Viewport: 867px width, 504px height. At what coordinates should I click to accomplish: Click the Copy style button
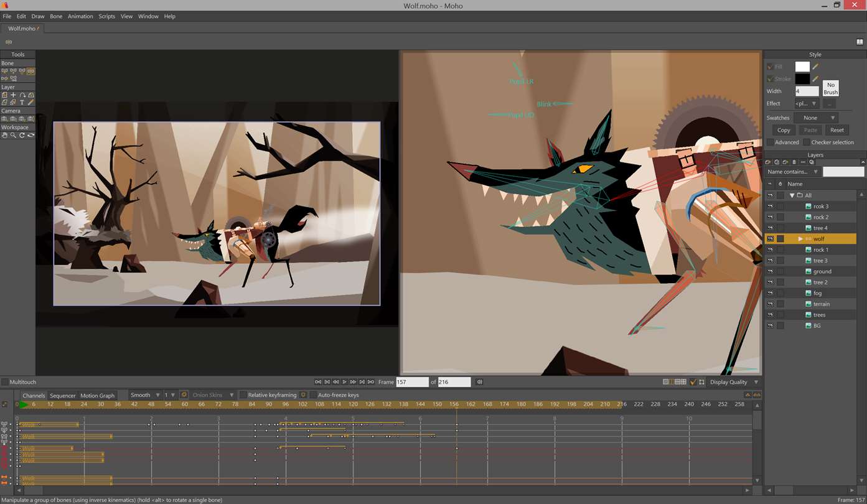pyautogui.click(x=784, y=130)
